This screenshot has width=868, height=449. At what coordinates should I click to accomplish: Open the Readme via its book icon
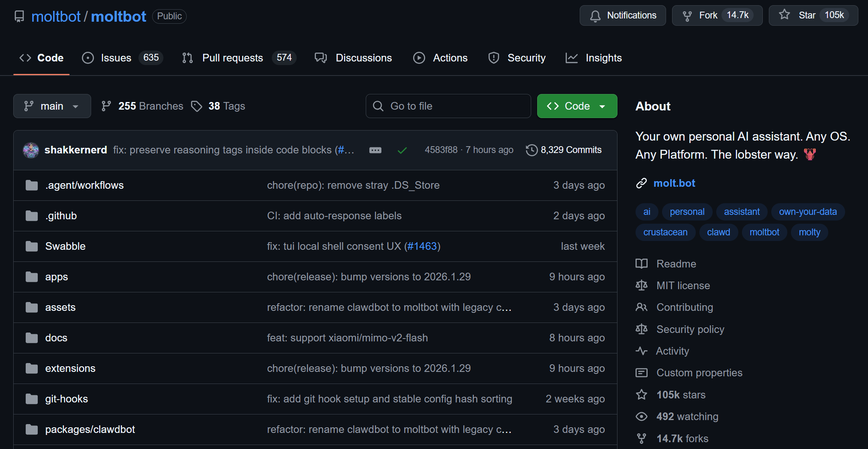click(641, 263)
